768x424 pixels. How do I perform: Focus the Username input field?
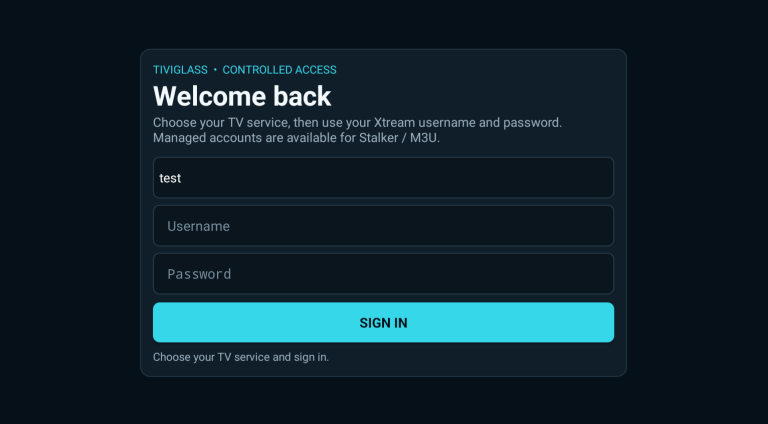click(383, 226)
